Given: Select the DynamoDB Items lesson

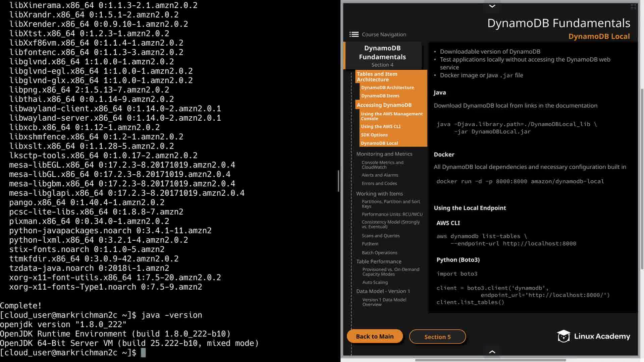Looking at the screenshot, I should 380,96.
